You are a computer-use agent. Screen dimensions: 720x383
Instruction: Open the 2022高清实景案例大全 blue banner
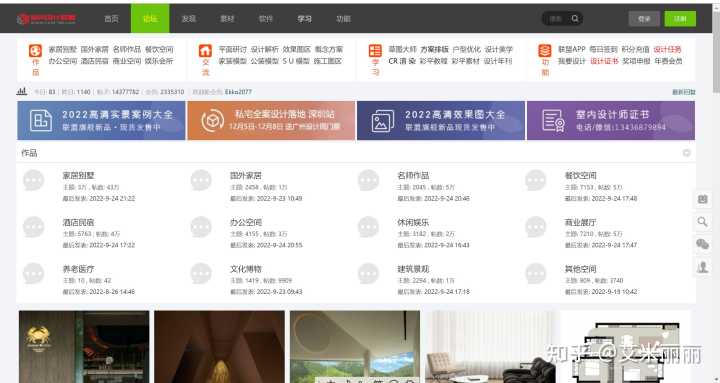tap(101, 120)
